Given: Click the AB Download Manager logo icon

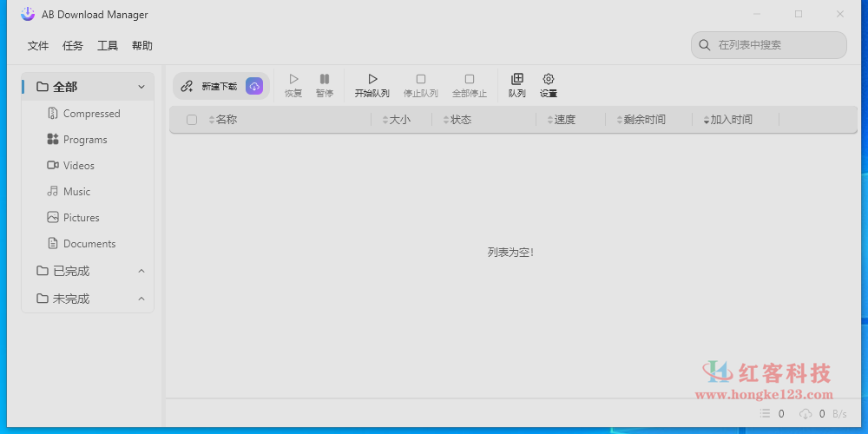Looking at the screenshot, I should tap(28, 15).
